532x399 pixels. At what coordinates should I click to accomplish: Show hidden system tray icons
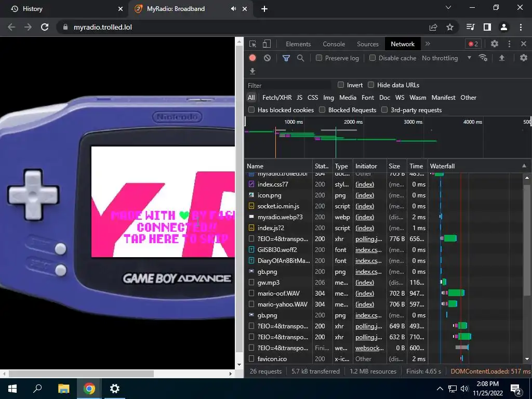(440, 389)
